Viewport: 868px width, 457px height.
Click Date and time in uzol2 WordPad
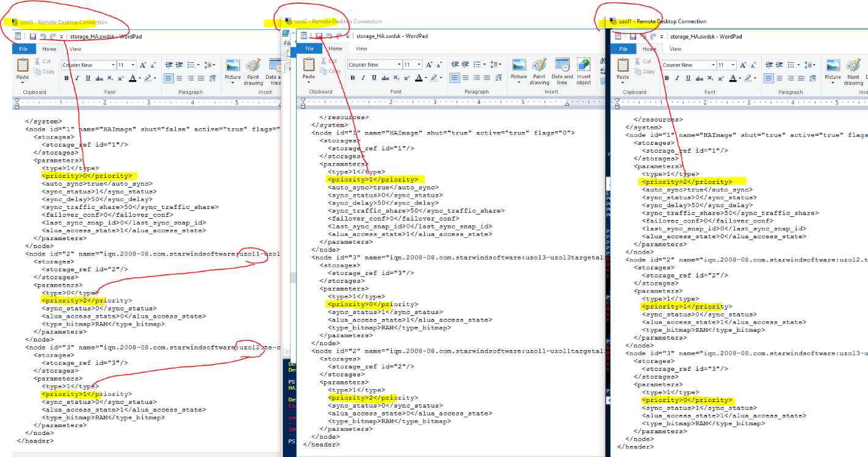click(562, 71)
